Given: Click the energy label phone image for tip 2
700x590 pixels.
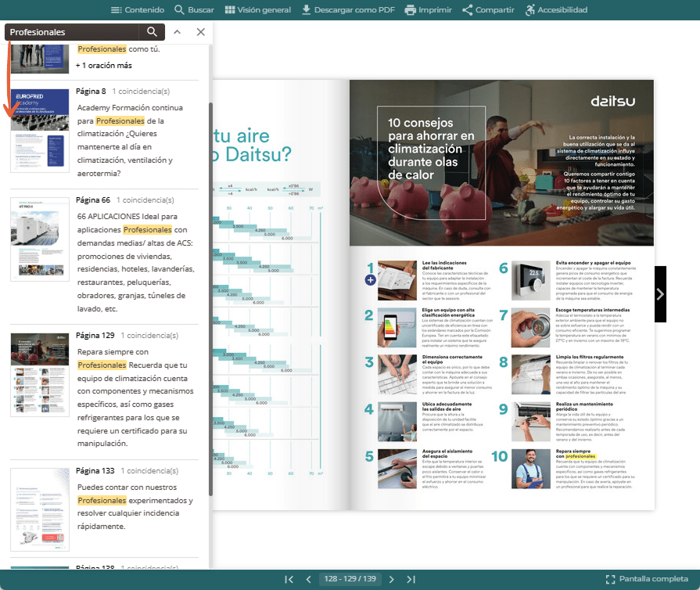Looking at the screenshot, I should tap(397, 327).
